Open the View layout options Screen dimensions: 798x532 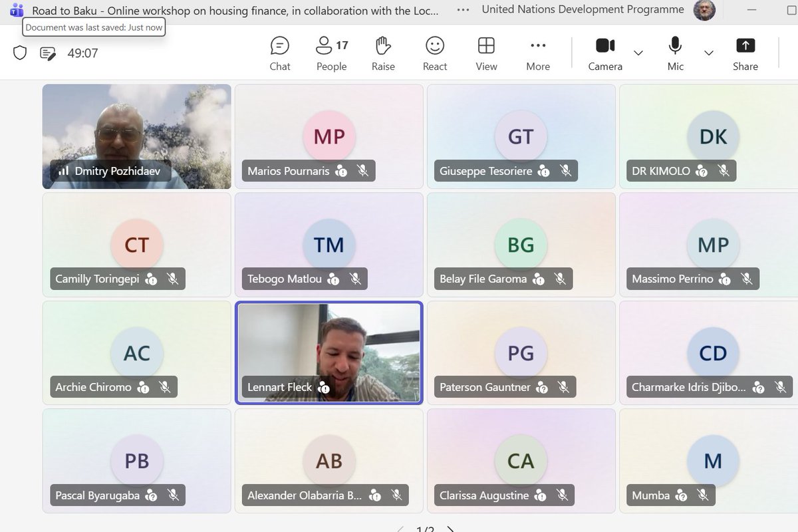coord(486,54)
